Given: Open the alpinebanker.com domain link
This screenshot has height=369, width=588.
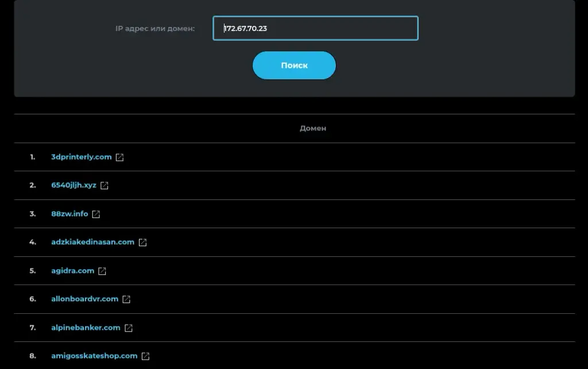Looking at the screenshot, I should 86,328.
